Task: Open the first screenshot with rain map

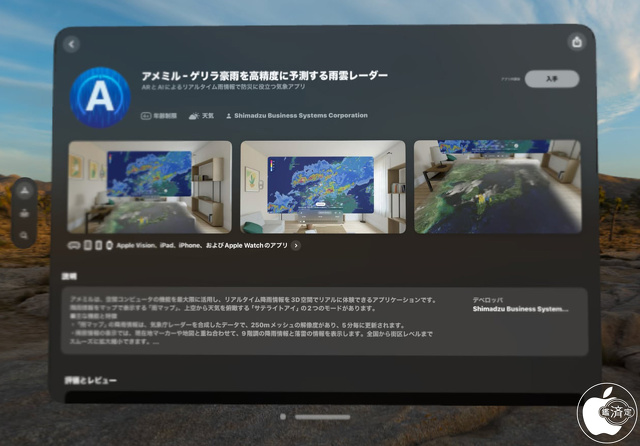Action: click(150, 187)
